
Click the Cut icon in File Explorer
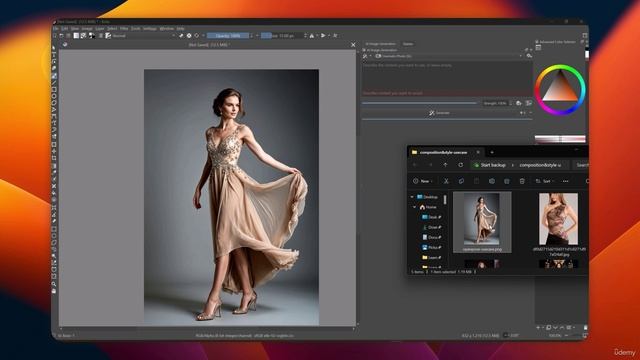pyautogui.click(x=446, y=181)
